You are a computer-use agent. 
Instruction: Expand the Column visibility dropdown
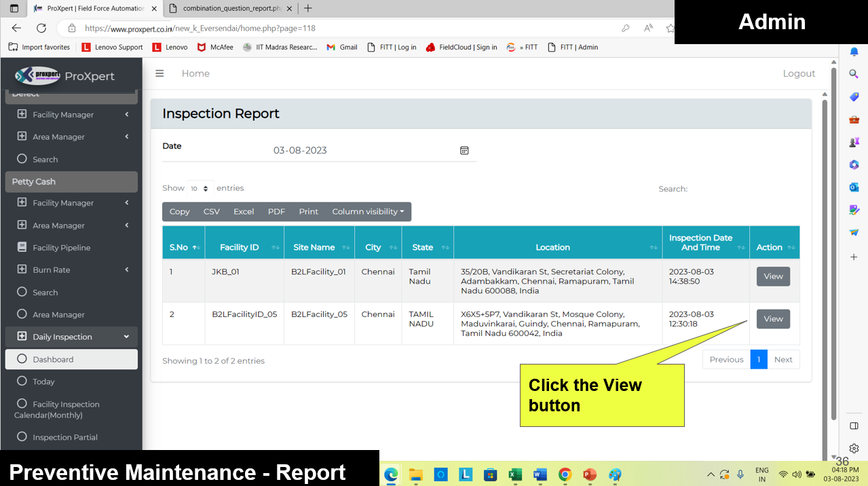368,212
